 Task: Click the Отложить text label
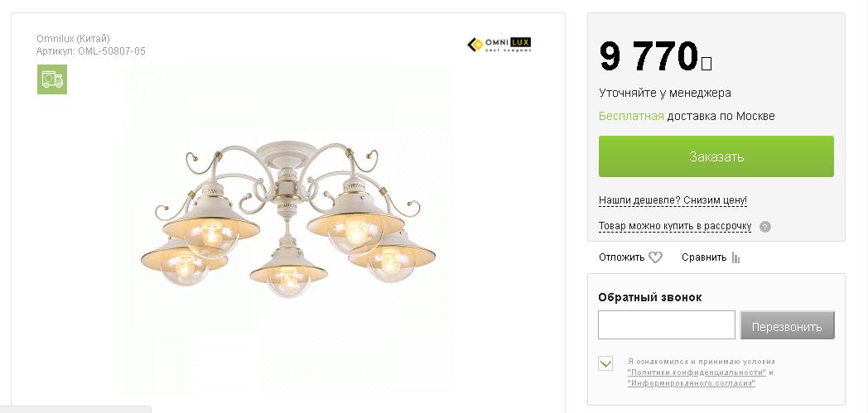(x=621, y=257)
